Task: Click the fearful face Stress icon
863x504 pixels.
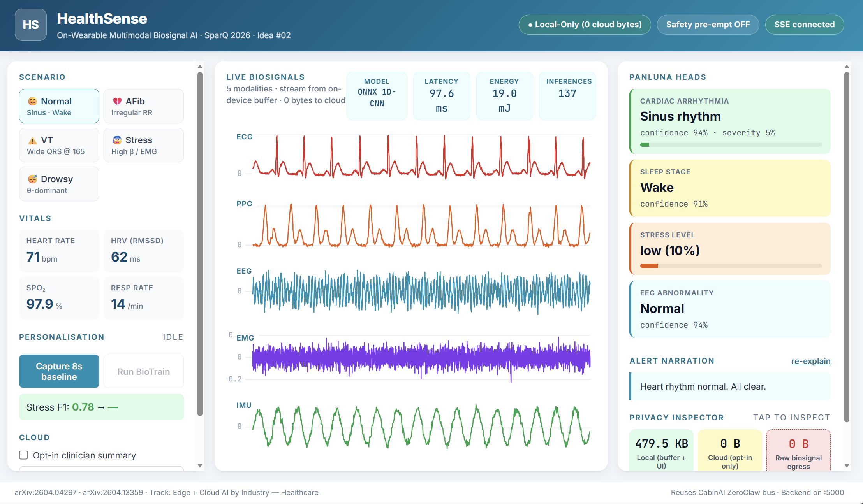Action: click(117, 140)
